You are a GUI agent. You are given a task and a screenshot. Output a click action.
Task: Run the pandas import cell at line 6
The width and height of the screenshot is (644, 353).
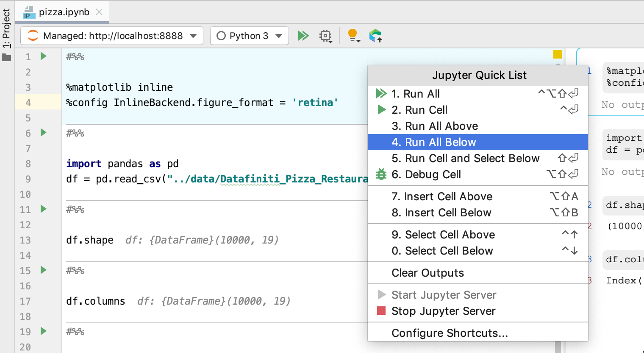pos(43,133)
